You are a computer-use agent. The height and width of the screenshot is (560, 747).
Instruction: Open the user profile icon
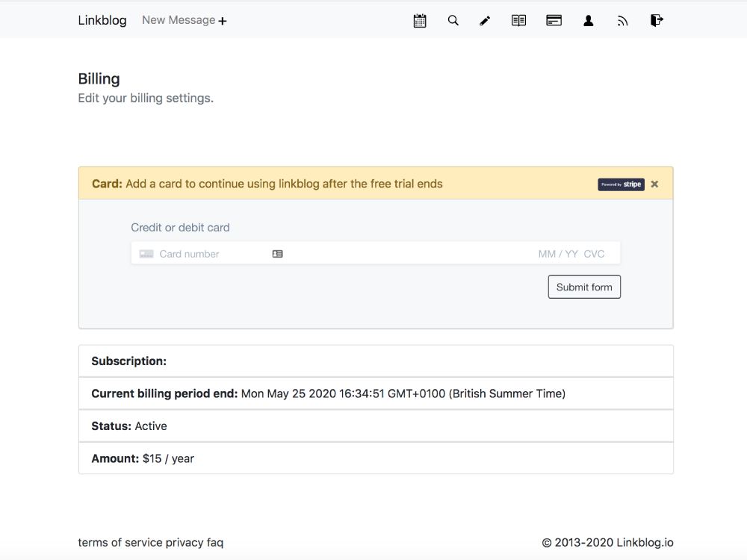[589, 20]
